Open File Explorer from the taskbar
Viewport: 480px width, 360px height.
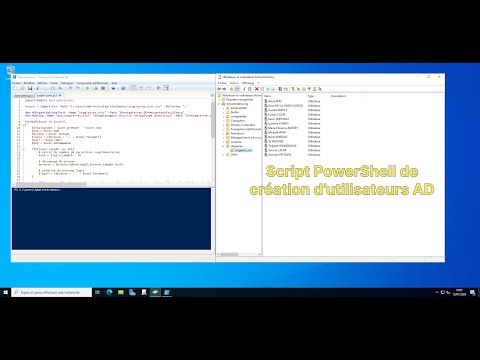point(121,292)
